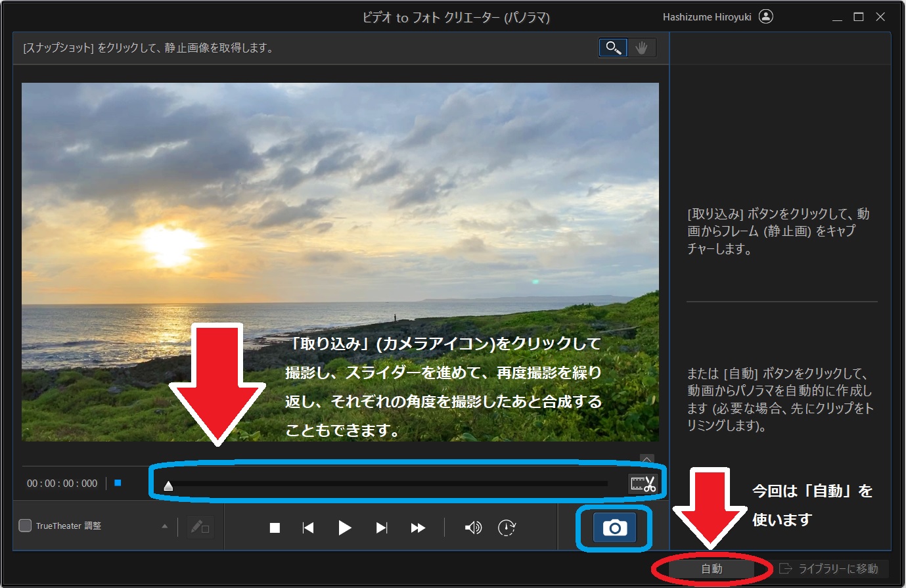Expand the TrueTheater options arrow

point(164,526)
